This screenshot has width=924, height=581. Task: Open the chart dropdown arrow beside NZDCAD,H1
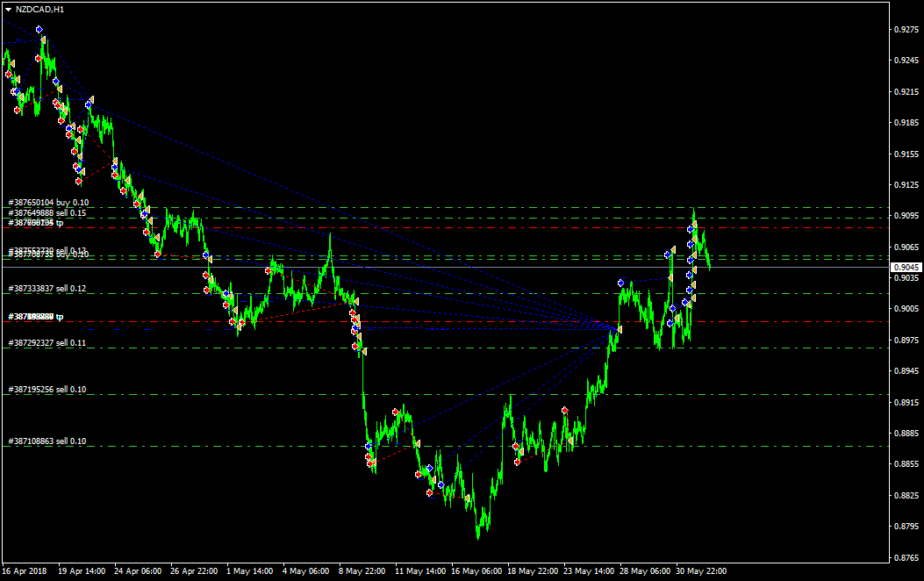(8, 10)
